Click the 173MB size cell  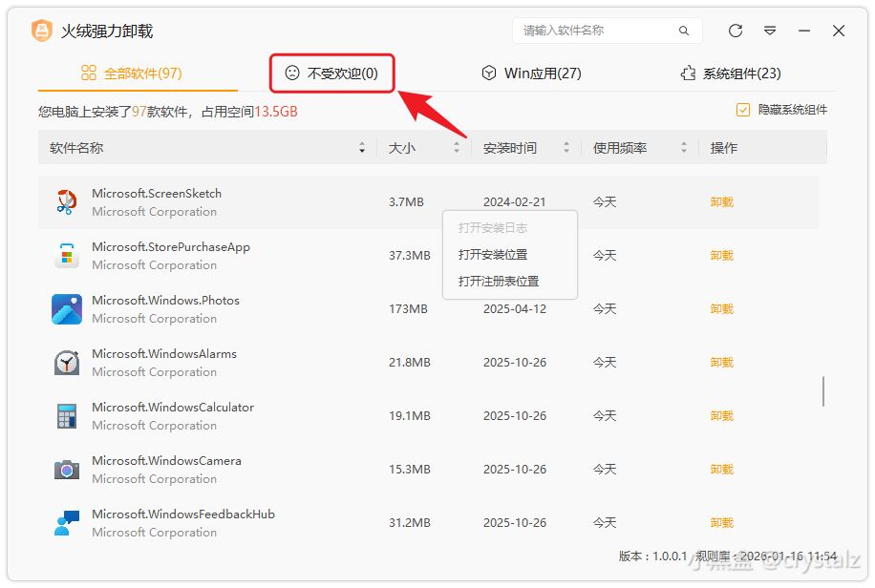coord(408,309)
